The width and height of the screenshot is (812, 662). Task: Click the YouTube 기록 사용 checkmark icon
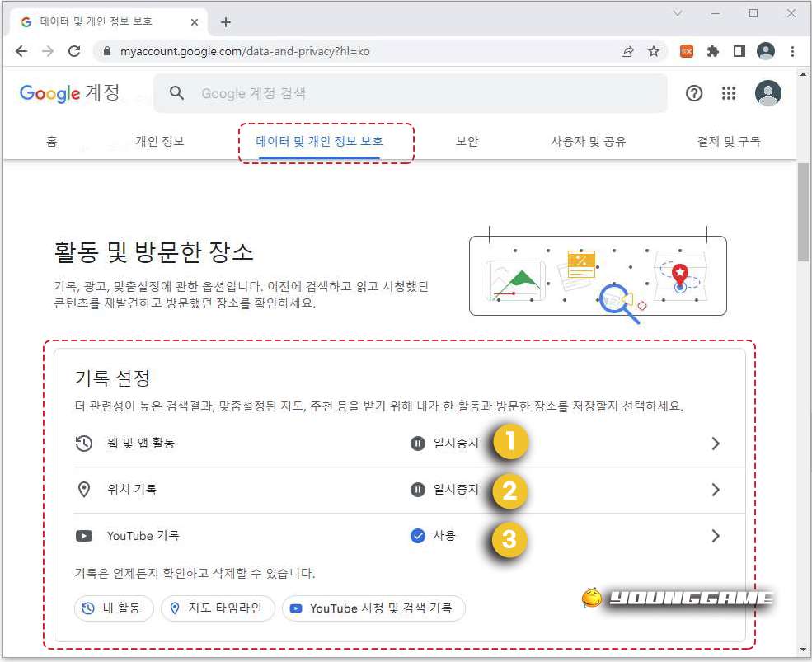click(418, 536)
